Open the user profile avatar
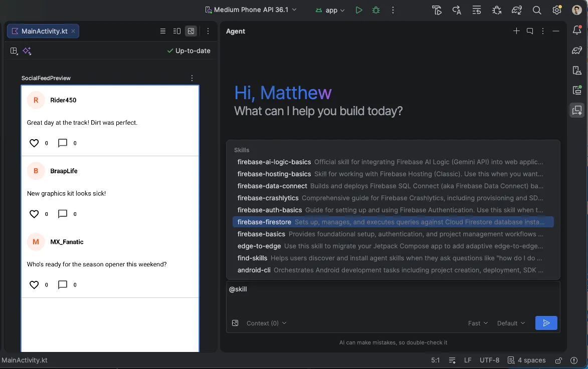The image size is (588, 369). click(x=577, y=10)
